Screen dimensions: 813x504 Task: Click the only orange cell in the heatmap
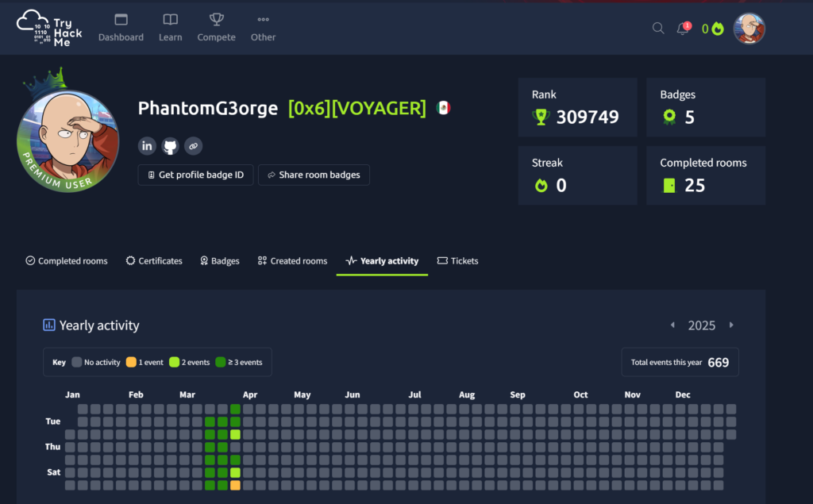coord(235,485)
